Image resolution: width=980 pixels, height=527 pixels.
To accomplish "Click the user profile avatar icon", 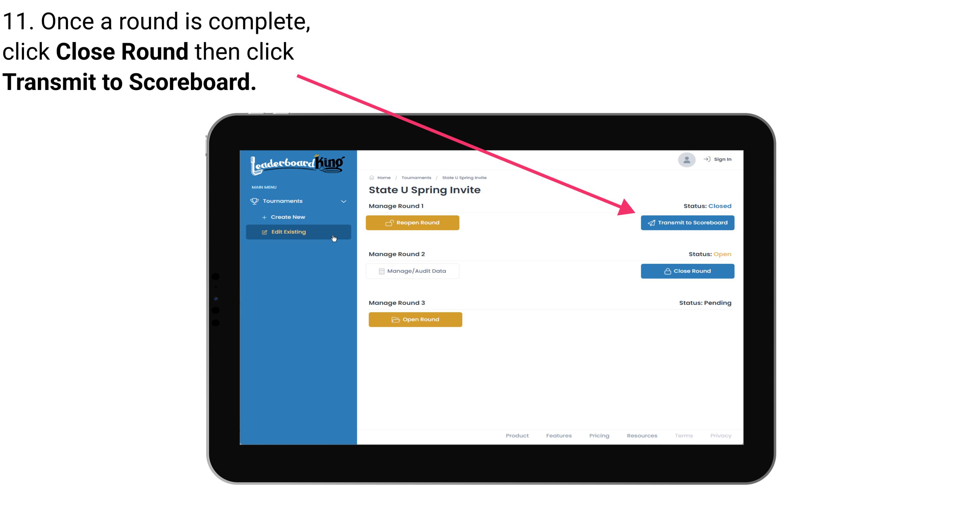I will [x=686, y=160].
